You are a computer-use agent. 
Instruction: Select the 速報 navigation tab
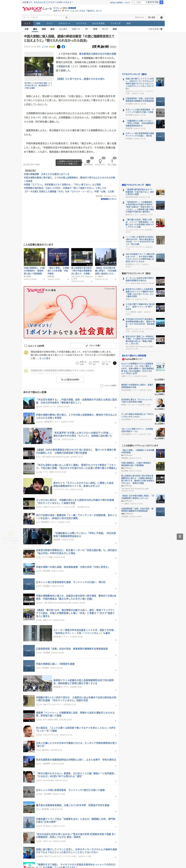[x=38, y=24]
